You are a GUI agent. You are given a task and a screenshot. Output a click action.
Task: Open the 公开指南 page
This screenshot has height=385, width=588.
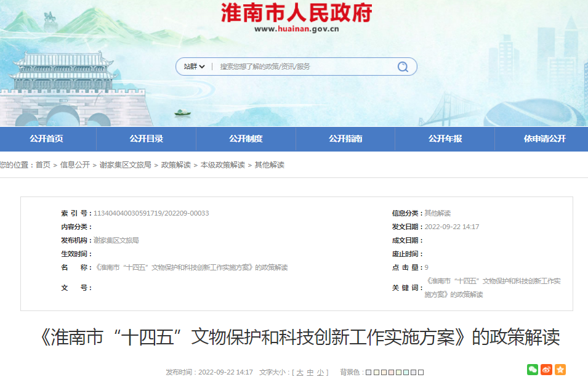pyautogui.click(x=346, y=139)
